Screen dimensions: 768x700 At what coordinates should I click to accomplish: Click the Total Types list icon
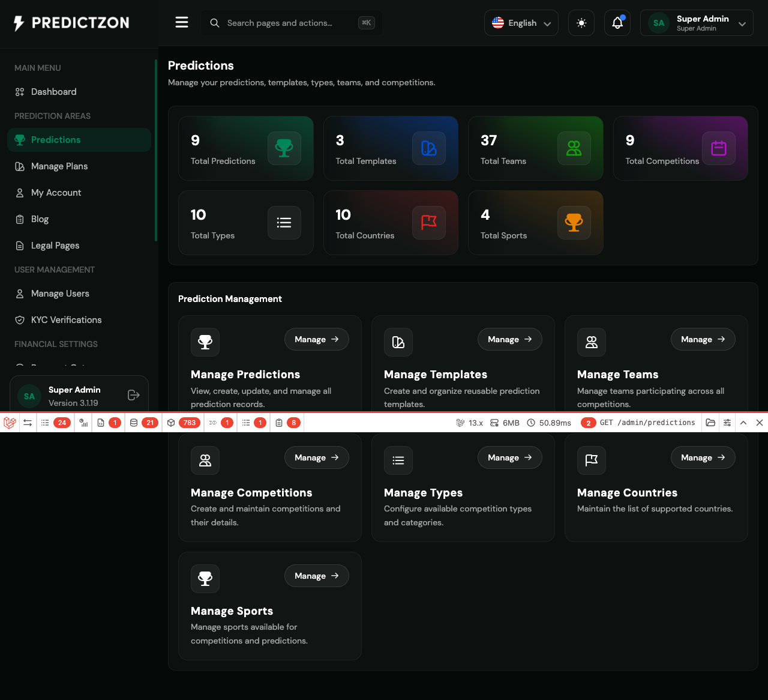click(284, 223)
